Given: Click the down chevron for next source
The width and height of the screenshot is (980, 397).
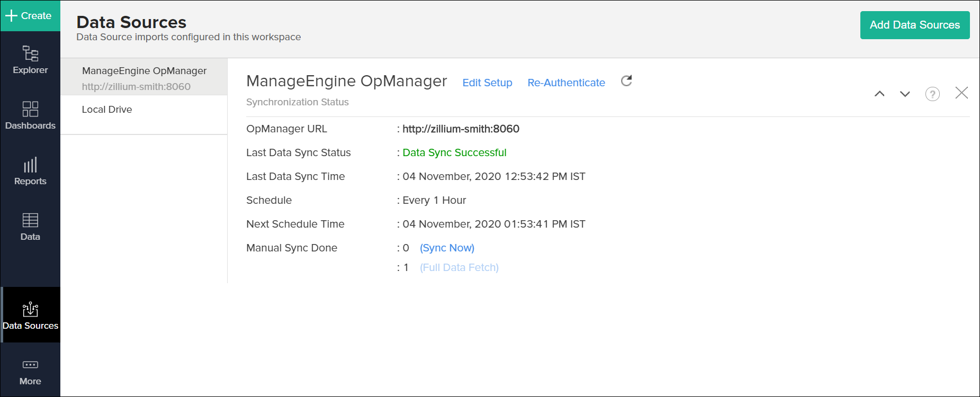Looking at the screenshot, I should pyautogui.click(x=905, y=94).
